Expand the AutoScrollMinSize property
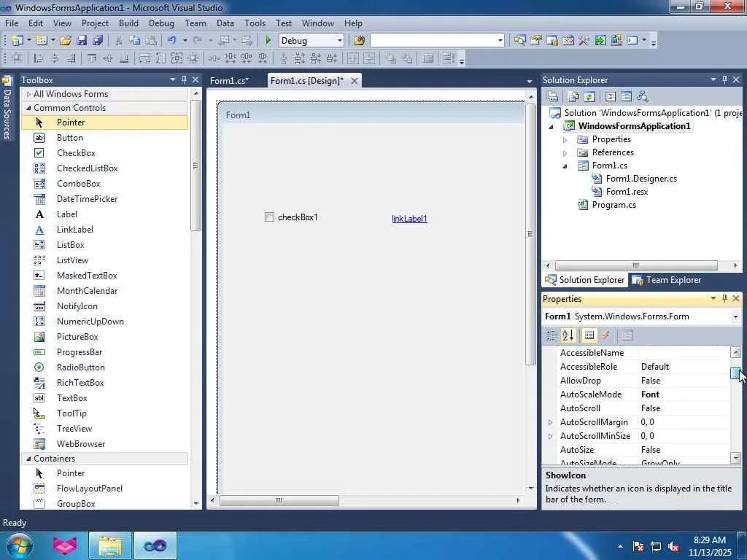 pyautogui.click(x=550, y=436)
